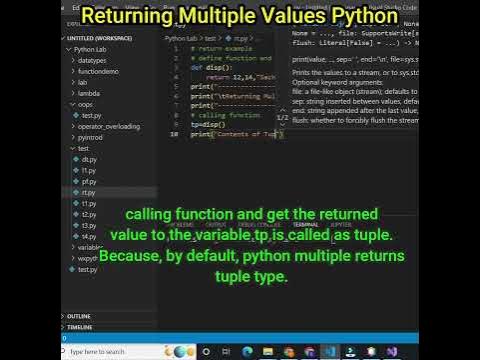Open the DEBUG CONSOLE panel tab
Screen dimensions: 480x360
coord(259,225)
